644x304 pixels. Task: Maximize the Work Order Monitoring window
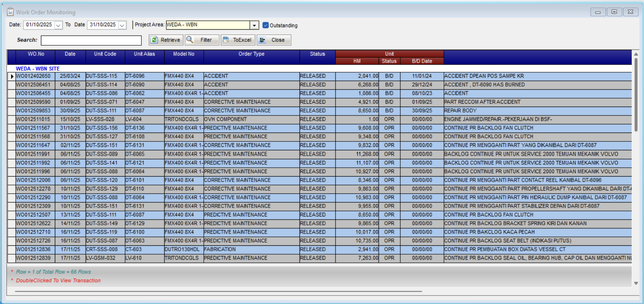click(x=614, y=12)
